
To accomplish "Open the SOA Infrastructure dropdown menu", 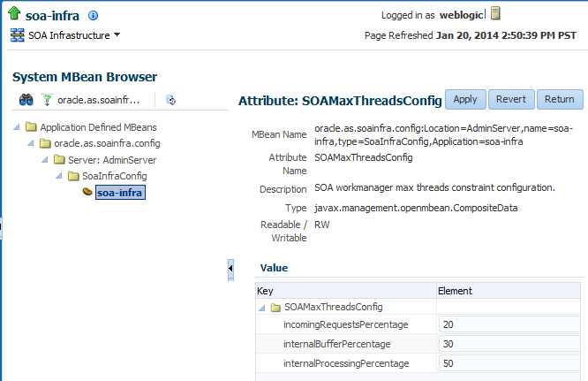I will click(117, 34).
